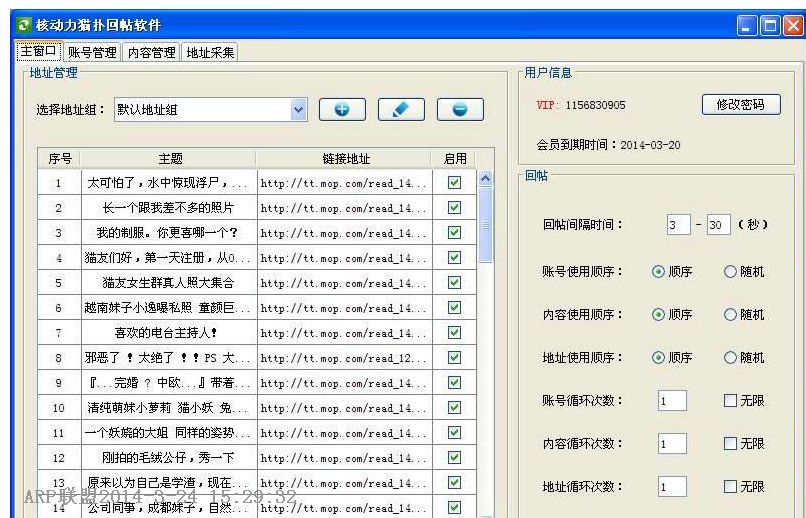
Task: Click the address list scrollbar up arrow
Action: click(485, 179)
